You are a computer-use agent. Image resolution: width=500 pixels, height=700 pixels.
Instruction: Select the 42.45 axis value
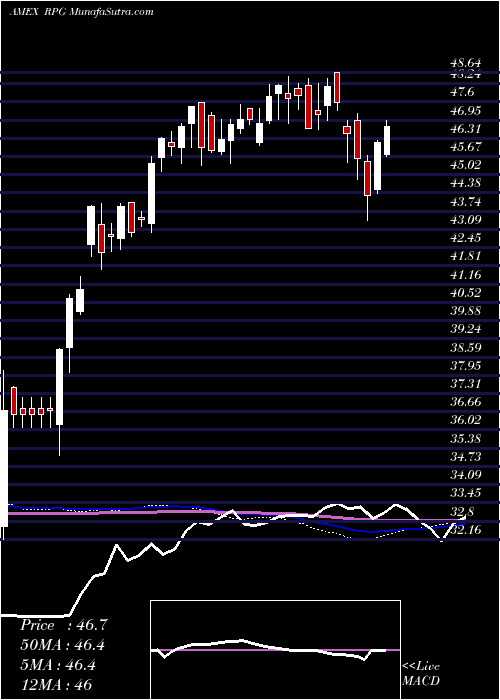pyautogui.click(x=465, y=238)
